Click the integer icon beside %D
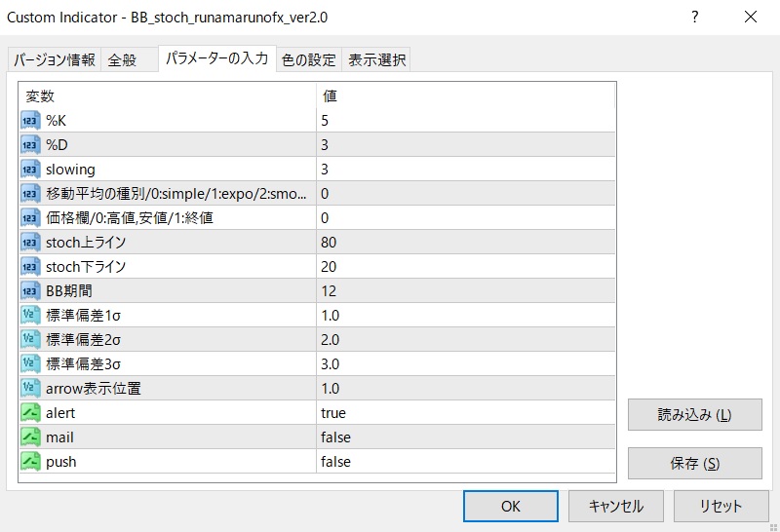 (x=30, y=145)
